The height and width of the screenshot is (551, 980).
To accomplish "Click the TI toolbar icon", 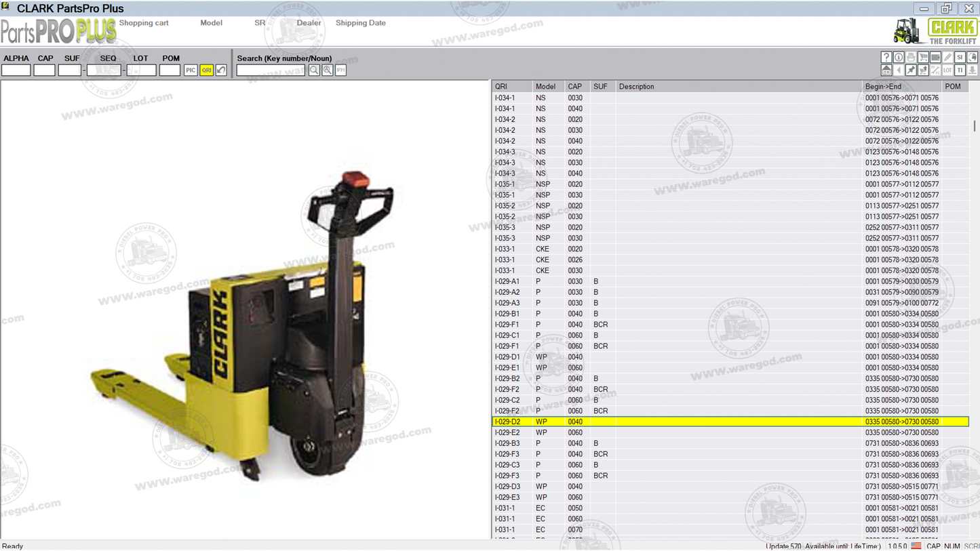I will click(x=960, y=70).
